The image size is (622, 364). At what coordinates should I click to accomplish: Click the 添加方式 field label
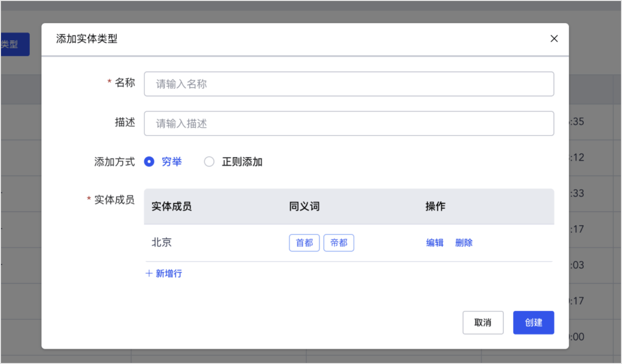[x=114, y=162]
